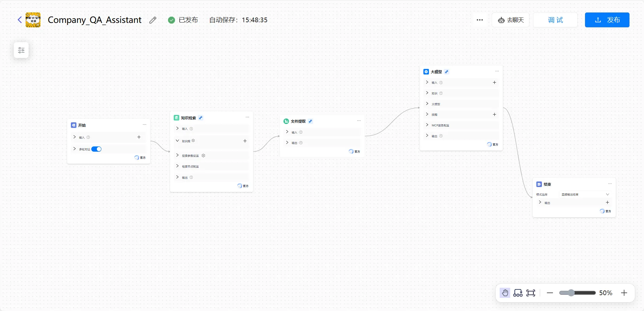Screen dimensions: 644x311
Task: Expand 搜索参数设置 section
Action: point(177,155)
